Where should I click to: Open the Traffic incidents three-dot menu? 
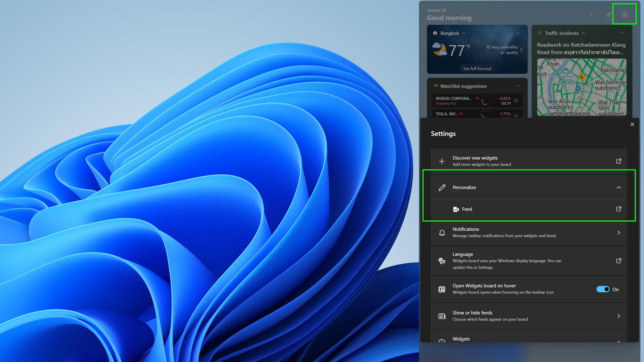point(622,33)
